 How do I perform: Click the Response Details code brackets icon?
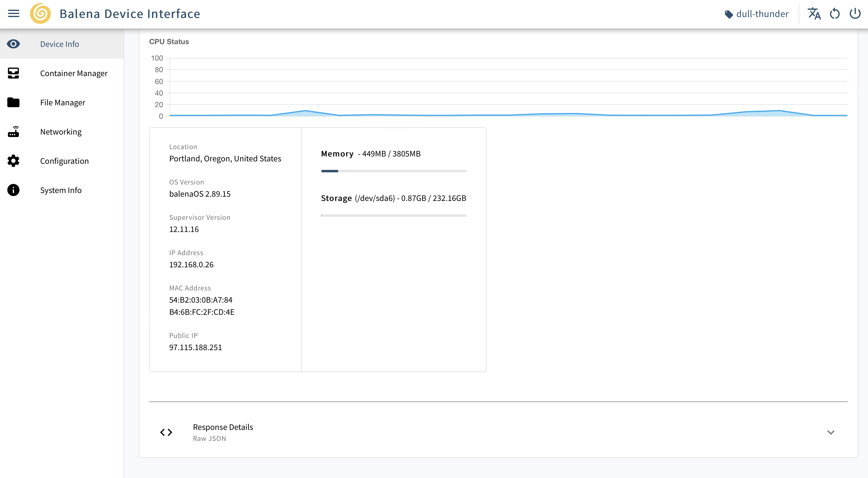[166, 432]
